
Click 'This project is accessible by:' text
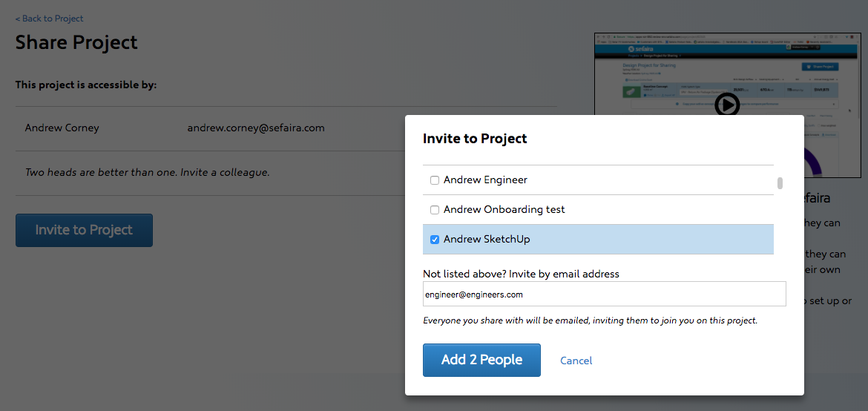click(86, 85)
